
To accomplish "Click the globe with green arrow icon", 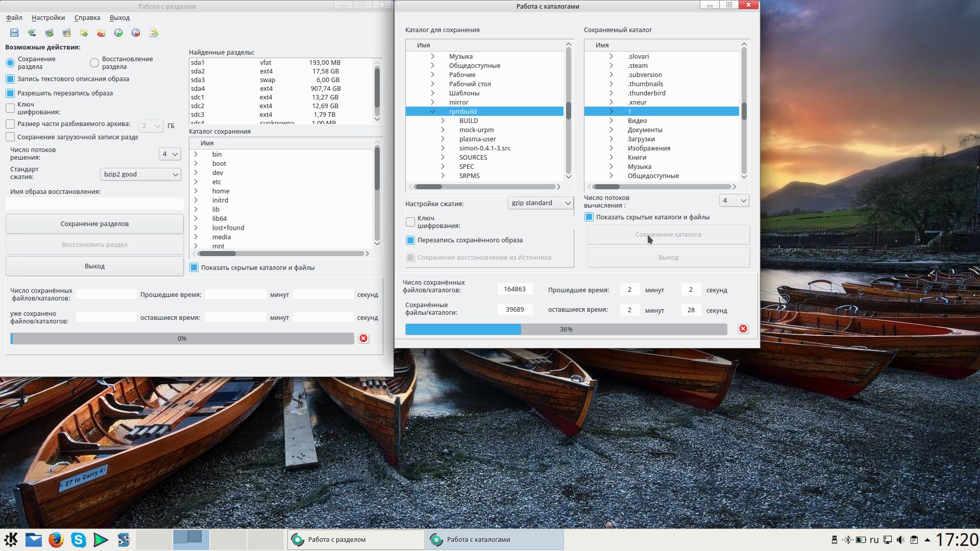I will point(118,33).
